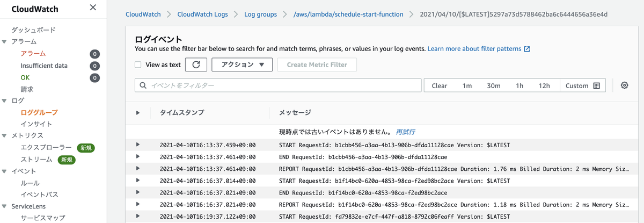
Task: Collapse the ログ sidebar section
Action: tap(4, 101)
